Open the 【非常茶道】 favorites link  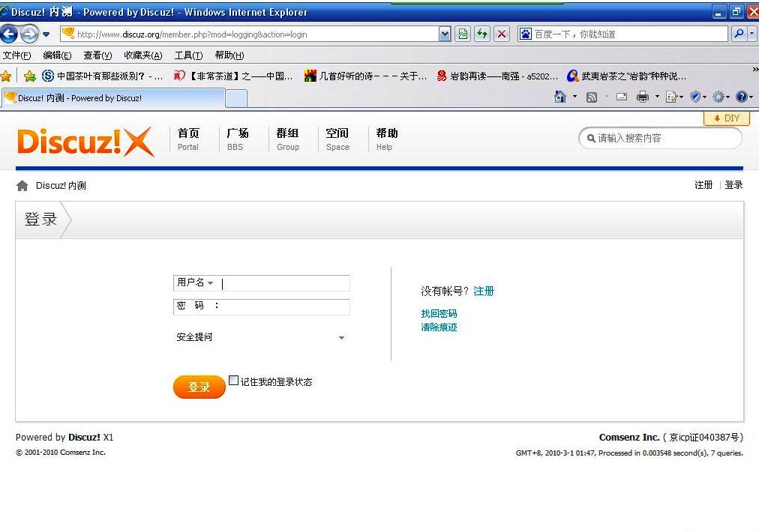point(233,76)
